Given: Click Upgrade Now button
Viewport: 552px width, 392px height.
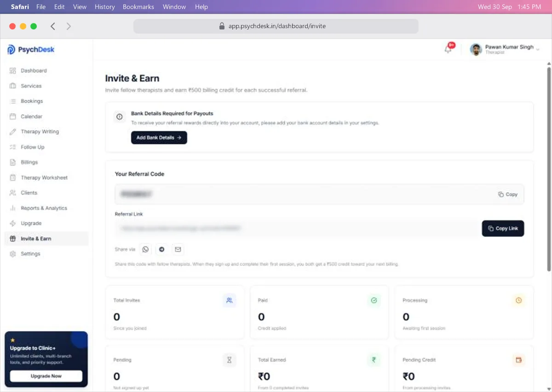Looking at the screenshot, I should 46,376.
